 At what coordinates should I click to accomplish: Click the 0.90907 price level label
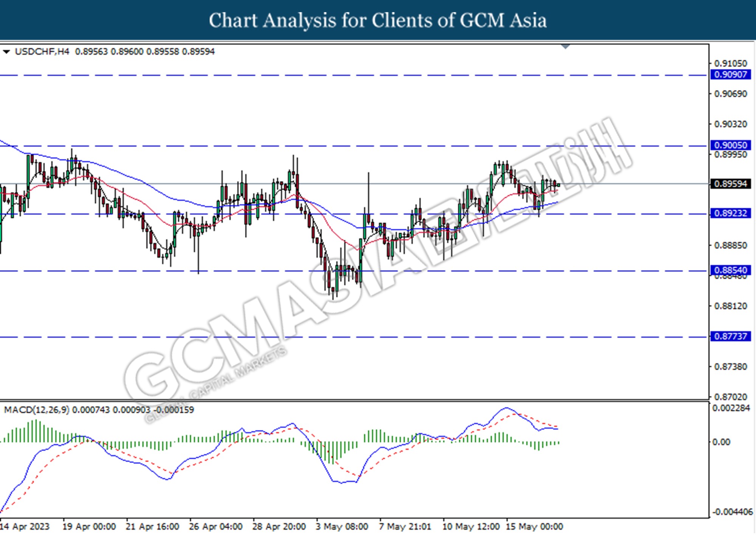click(730, 74)
